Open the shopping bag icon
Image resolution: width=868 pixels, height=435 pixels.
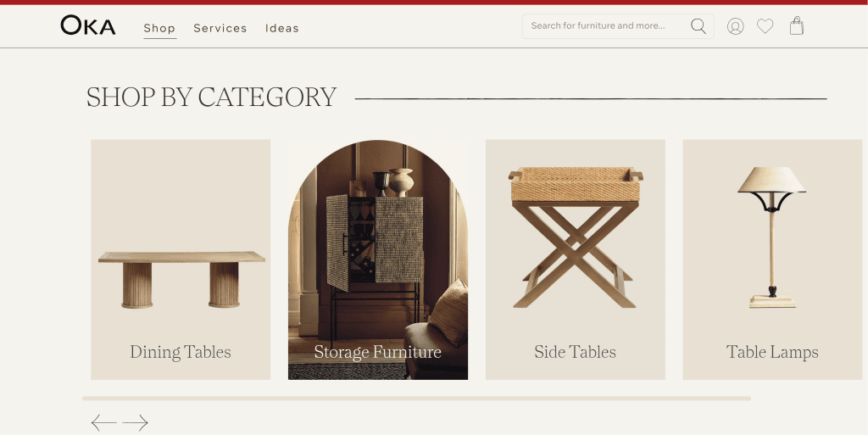(797, 25)
